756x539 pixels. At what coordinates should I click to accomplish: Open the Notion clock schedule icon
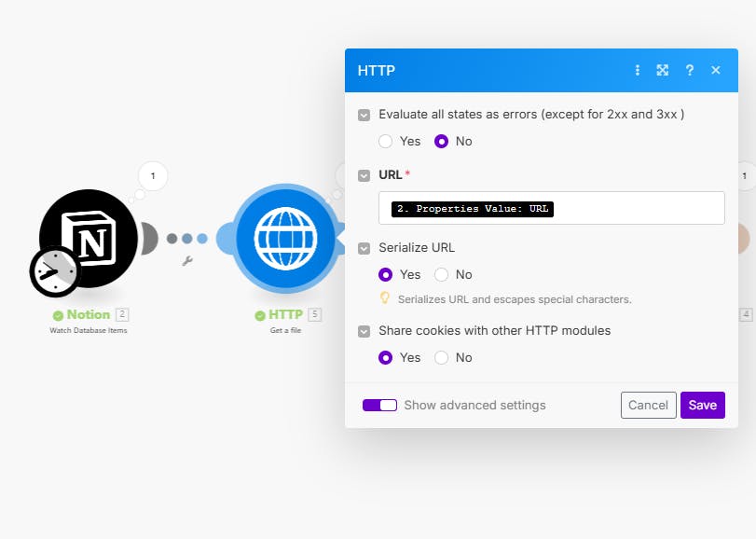pos(55,271)
